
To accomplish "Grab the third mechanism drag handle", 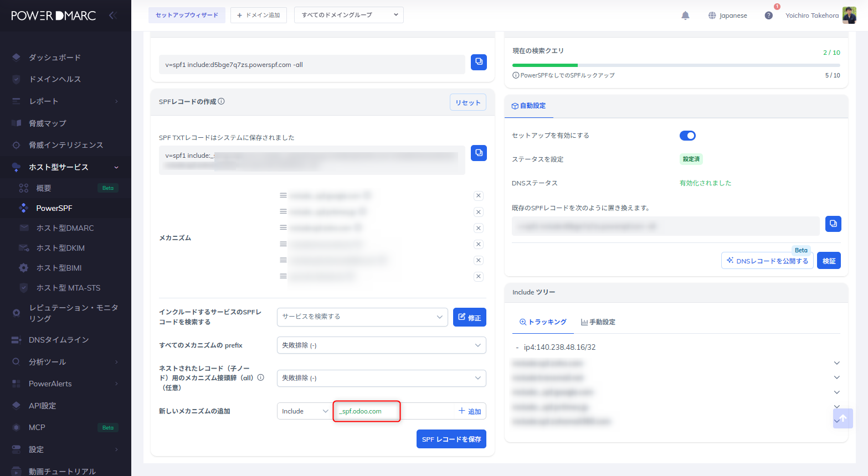I will (x=283, y=227).
